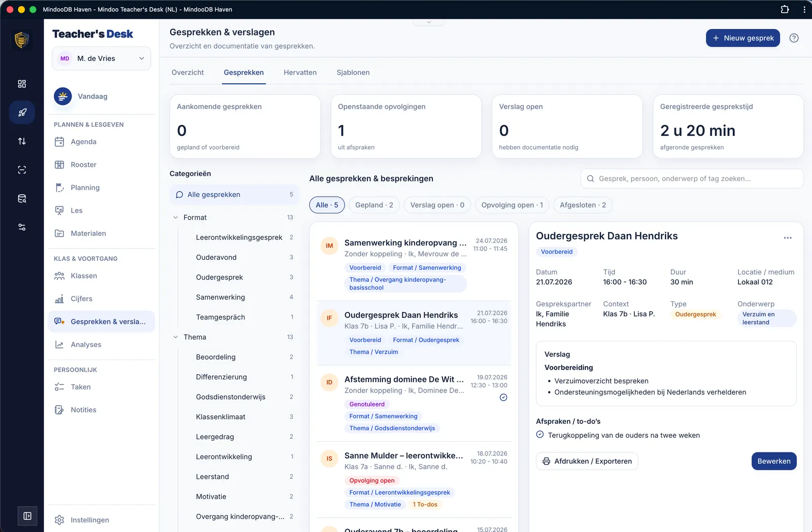The height and width of the screenshot is (532, 812).
Task: Click the Afdrukken / Exporteren button
Action: click(x=587, y=461)
